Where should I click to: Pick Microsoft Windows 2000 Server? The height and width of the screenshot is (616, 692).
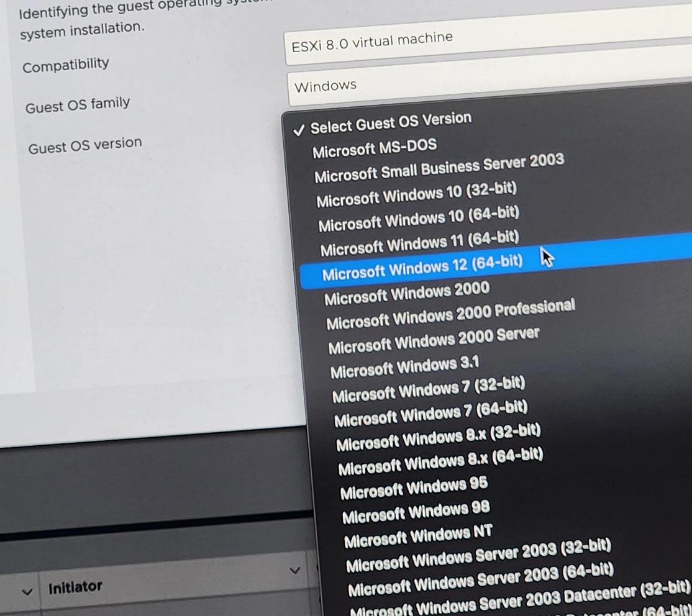434,341
